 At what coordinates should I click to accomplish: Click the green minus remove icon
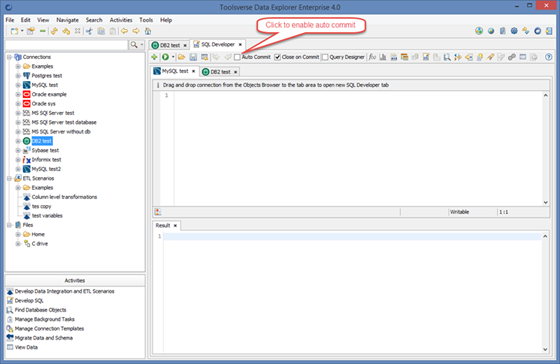(x=42, y=31)
